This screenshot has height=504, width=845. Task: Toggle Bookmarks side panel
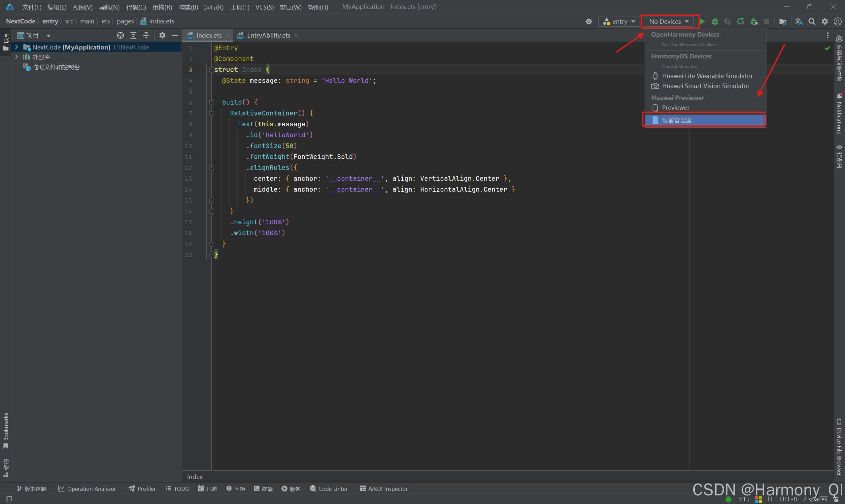6,431
